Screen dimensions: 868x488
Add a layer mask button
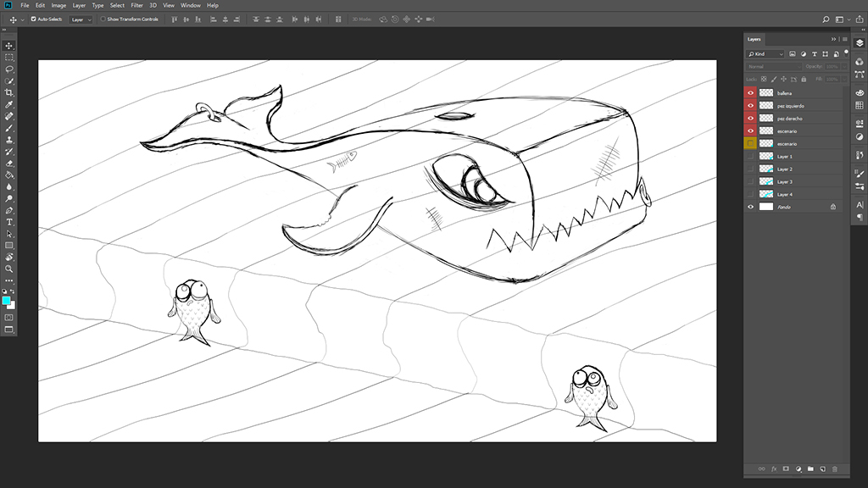(x=786, y=469)
